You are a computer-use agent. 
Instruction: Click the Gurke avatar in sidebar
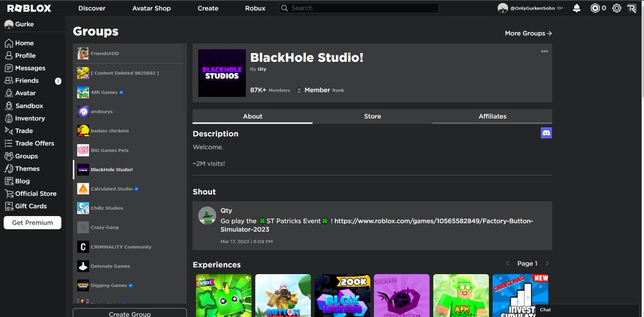(x=9, y=25)
